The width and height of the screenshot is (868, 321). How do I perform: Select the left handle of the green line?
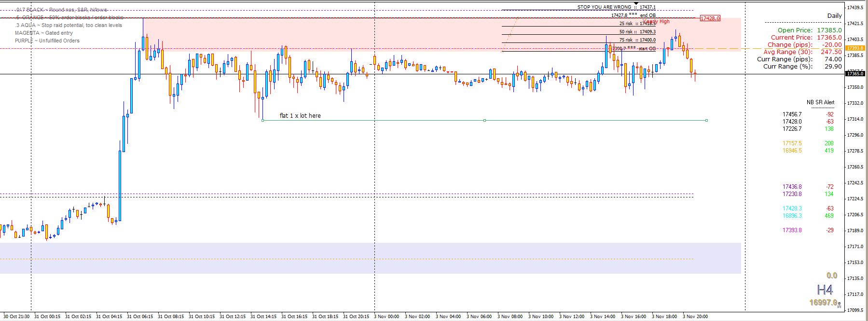tap(262, 120)
